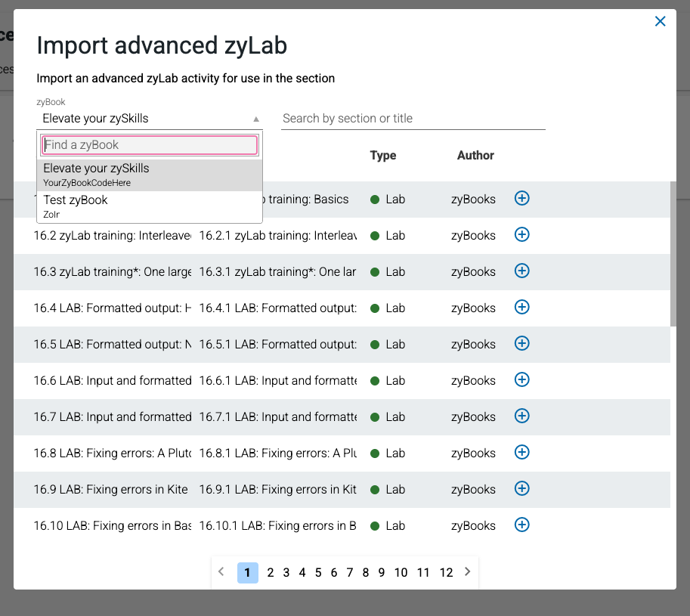
Task: Go to page 9
Action: coord(382,572)
